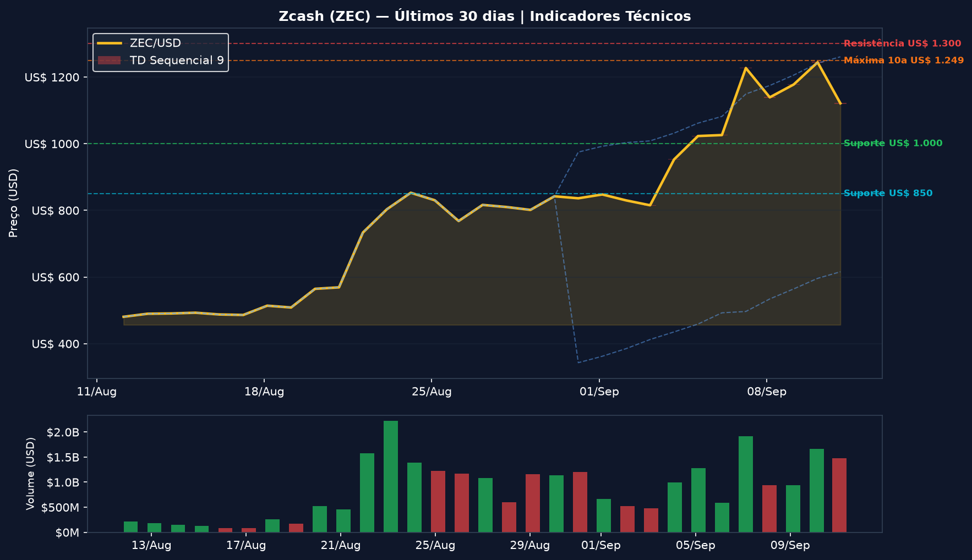The image size is (972, 560).
Task: Click the '18/Aug' date on price chart
Action: 264,392
